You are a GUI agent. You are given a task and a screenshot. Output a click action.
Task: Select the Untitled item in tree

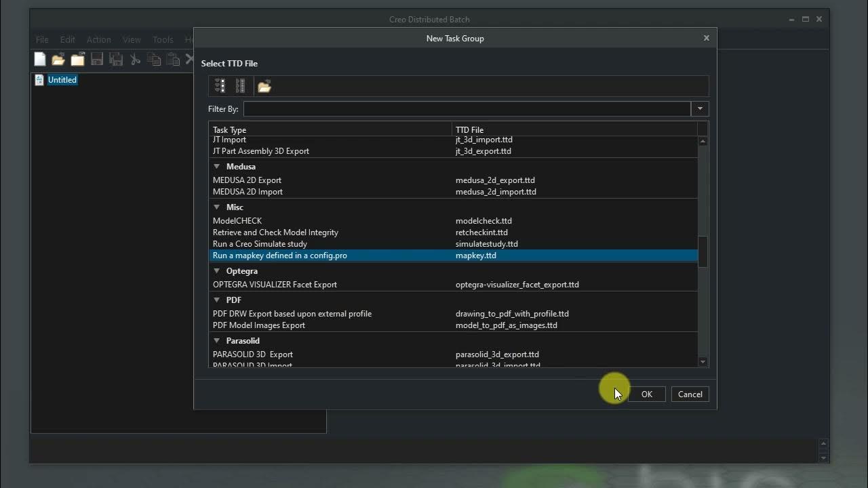point(62,80)
